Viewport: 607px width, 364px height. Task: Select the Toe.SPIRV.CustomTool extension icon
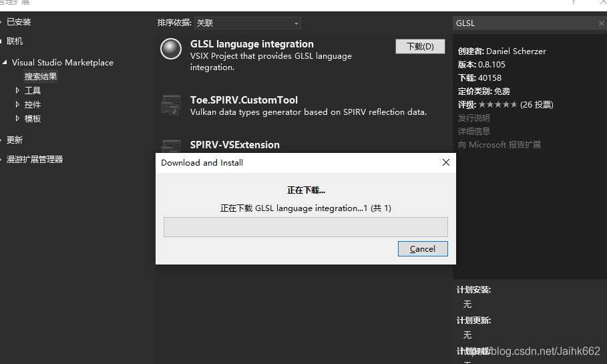(171, 105)
